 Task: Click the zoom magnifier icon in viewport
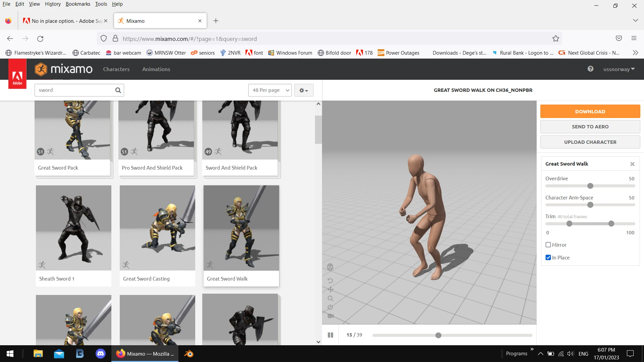click(x=330, y=298)
